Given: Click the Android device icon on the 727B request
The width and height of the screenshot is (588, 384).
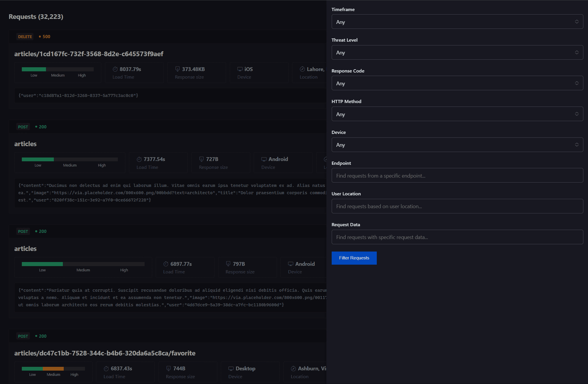Looking at the screenshot, I should pos(264,159).
